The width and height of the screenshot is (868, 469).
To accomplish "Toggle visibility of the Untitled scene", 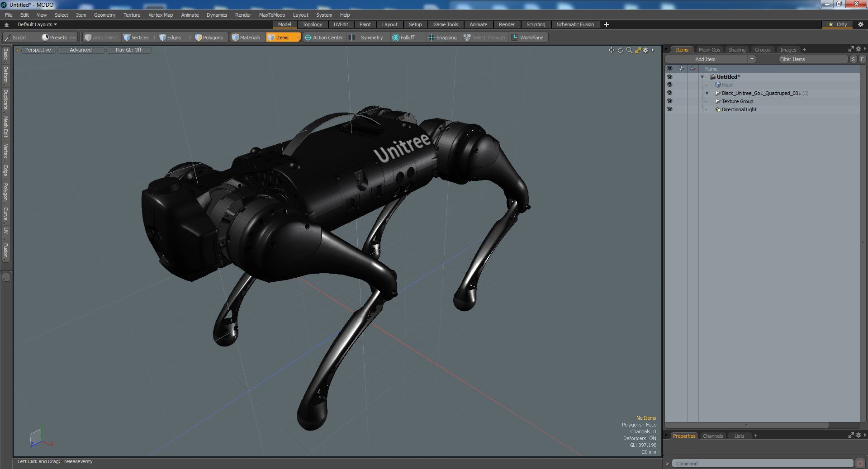I will (x=669, y=77).
